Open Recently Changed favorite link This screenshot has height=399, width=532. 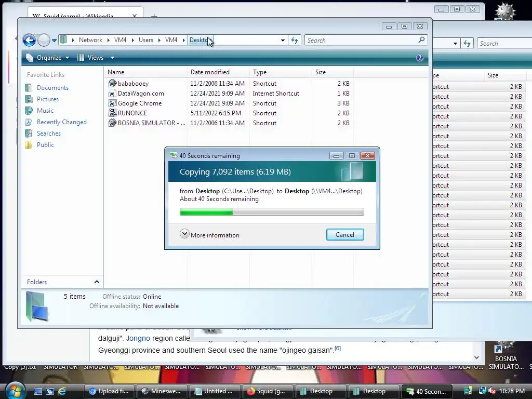62,122
